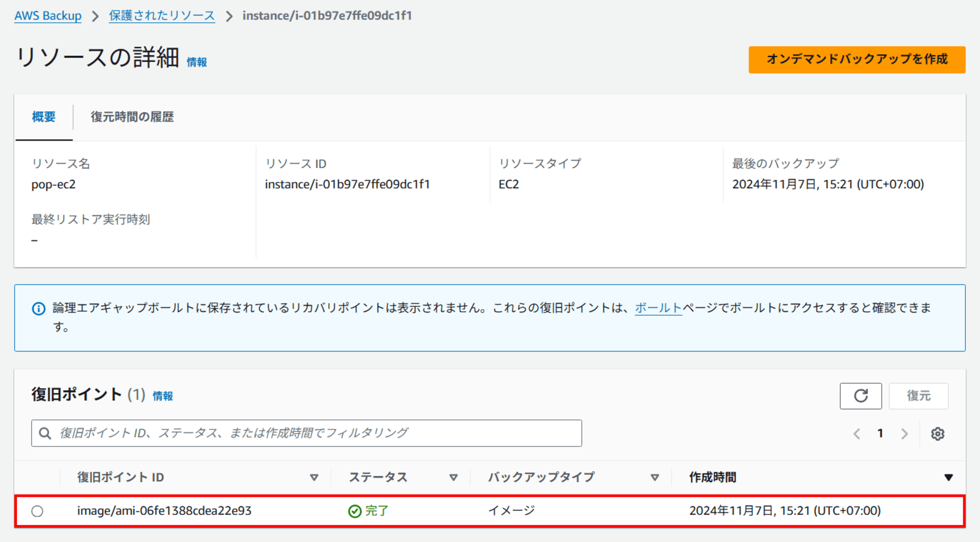Screen dimensions: 980x542
Task: Click resource ID value in summary panel
Action: pos(347,184)
